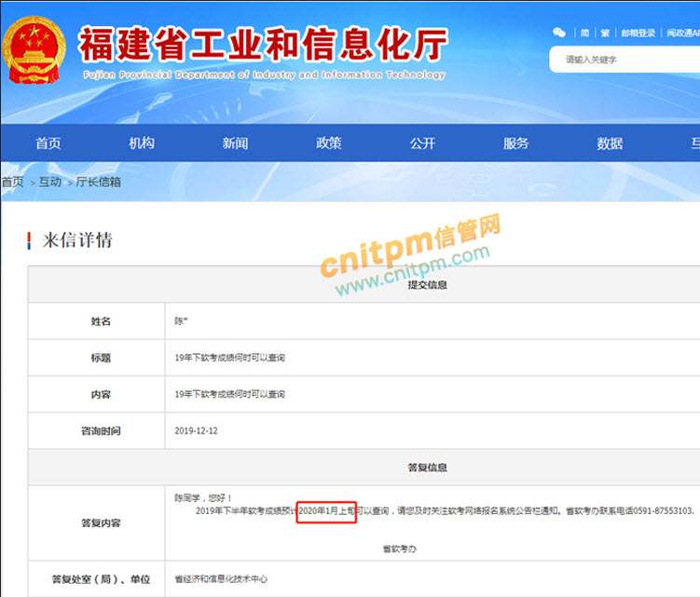Click the greeting 陈同学，您好！
Viewport: 700px width, 597px height.
click(203, 498)
